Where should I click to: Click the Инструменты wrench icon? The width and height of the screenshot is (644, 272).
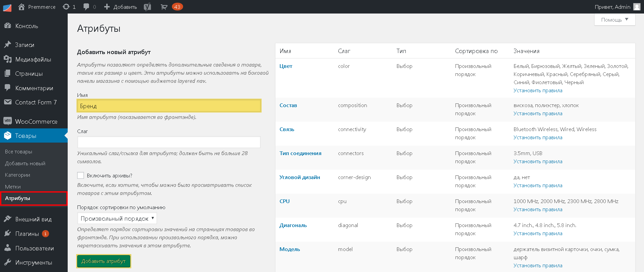[7, 262]
